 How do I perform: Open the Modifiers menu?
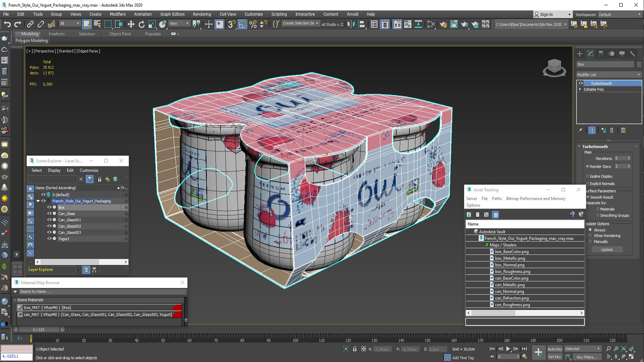117,14
